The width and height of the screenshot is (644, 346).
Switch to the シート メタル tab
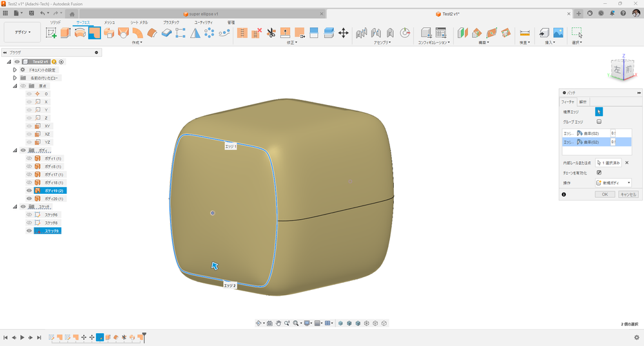coord(139,23)
